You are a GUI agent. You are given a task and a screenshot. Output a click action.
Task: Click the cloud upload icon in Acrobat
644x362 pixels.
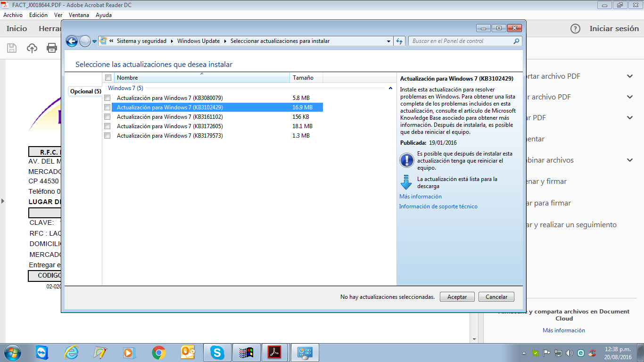click(32, 48)
